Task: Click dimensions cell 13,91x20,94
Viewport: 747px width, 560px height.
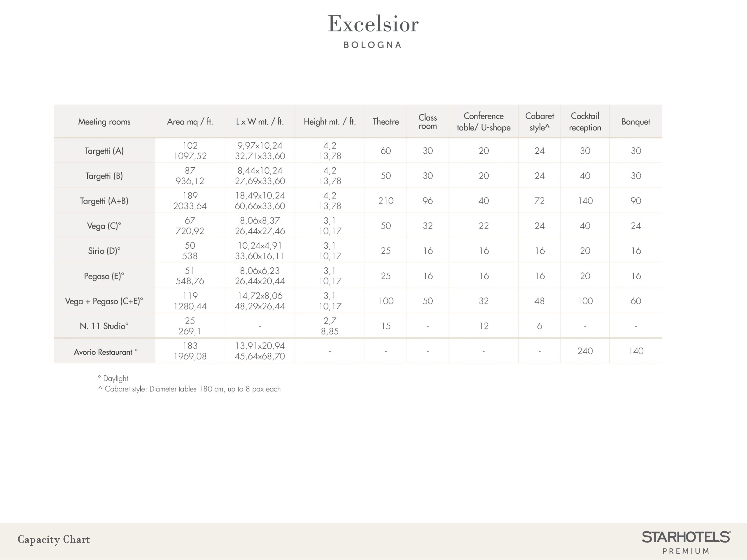Action: [260, 346]
